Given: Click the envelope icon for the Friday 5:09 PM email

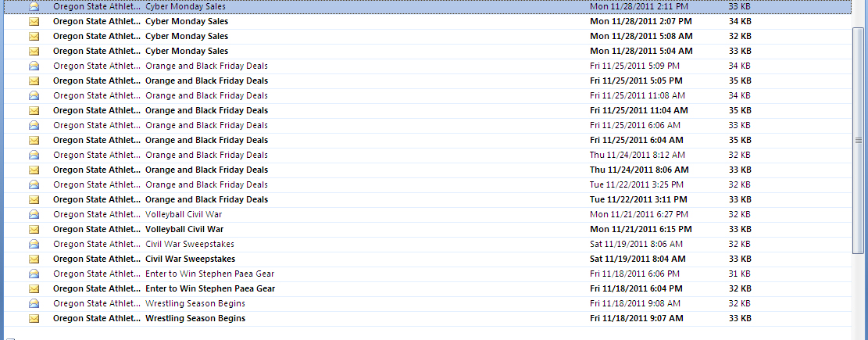Looking at the screenshot, I should point(34,66).
